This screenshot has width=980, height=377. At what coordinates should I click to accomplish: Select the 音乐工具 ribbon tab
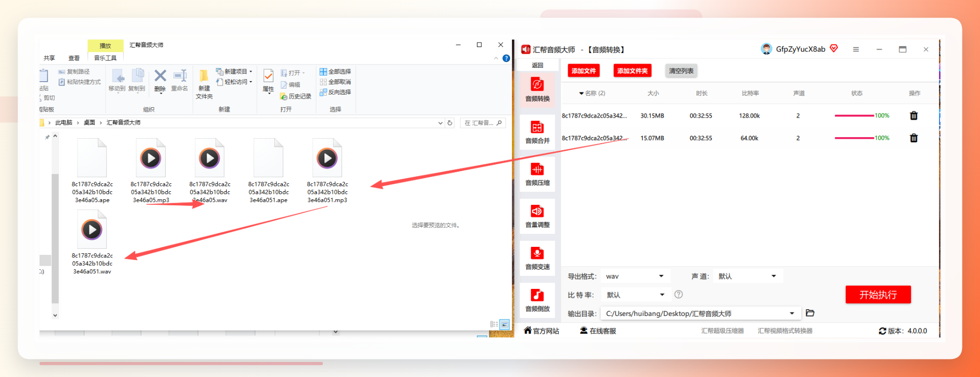105,58
